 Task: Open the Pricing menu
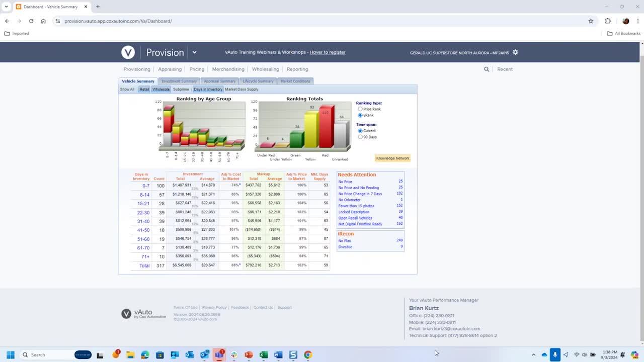(197, 69)
